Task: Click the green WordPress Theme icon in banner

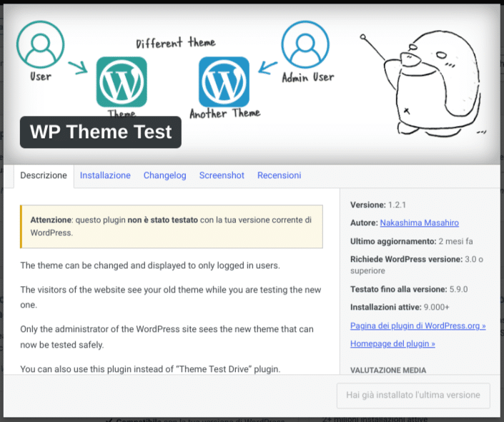Action: (122, 82)
